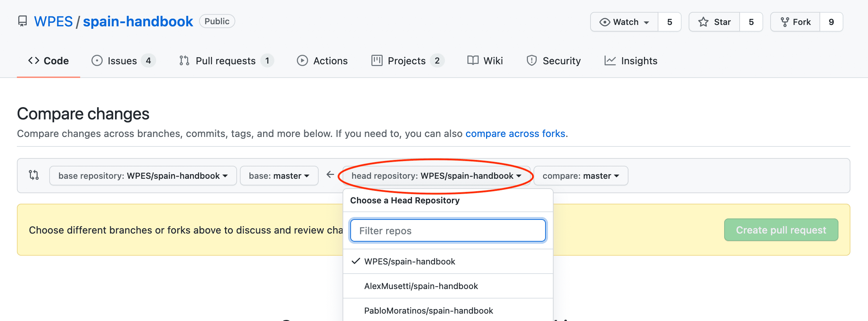Click the Public visibility badge

point(217,21)
